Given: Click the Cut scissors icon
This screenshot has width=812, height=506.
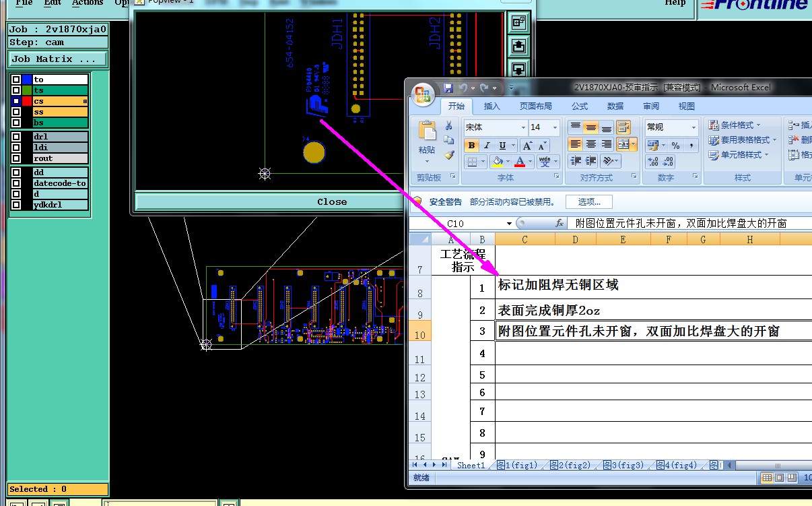Looking at the screenshot, I should 448,125.
